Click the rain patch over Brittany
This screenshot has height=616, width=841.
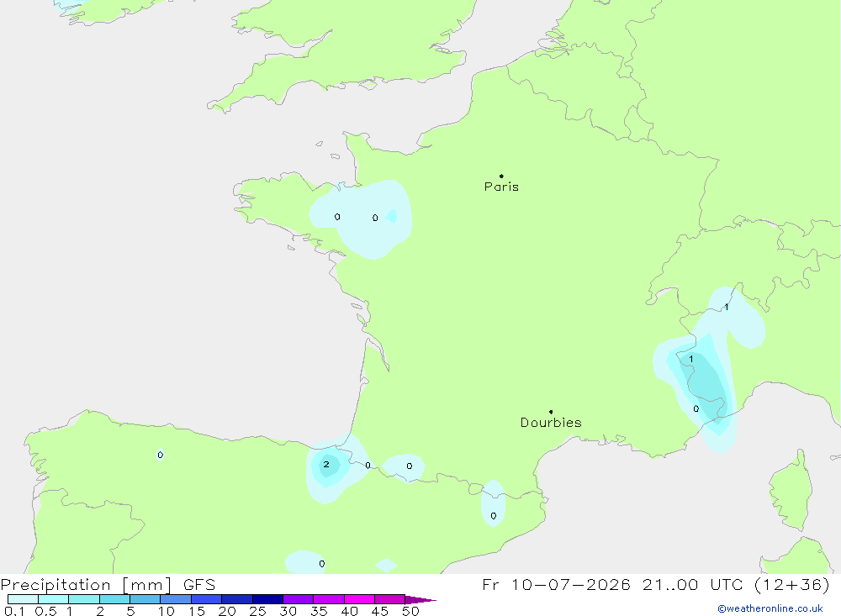click(361, 219)
